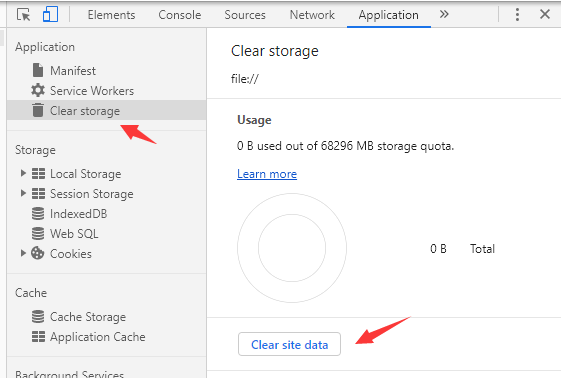Switch to the Network tab
The height and width of the screenshot is (378, 561).
(x=312, y=15)
